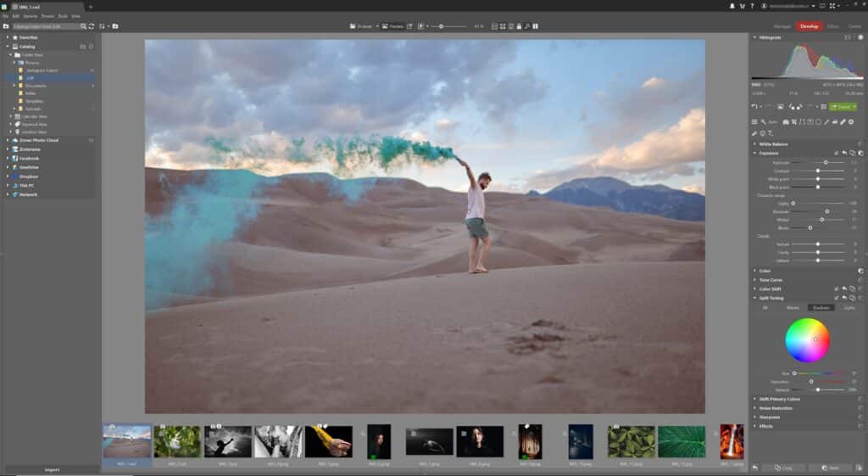
Task: Toggle the Split Toning group switch
Action: click(861, 298)
